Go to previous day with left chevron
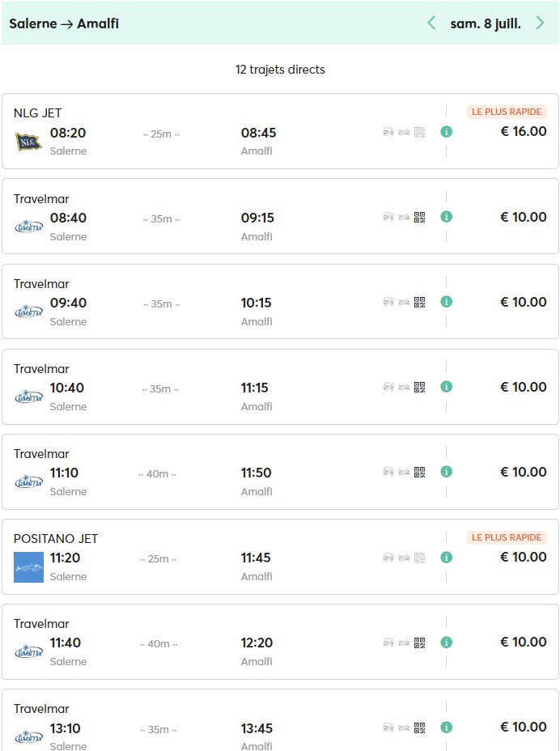Screen dimensions: 560x751 click(431, 23)
